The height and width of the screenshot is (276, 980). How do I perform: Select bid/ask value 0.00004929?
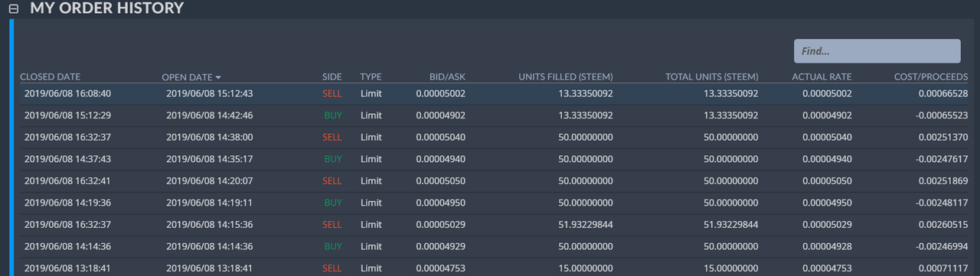(x=441, y=247)
